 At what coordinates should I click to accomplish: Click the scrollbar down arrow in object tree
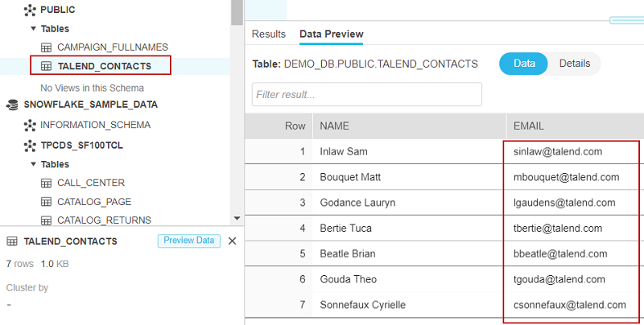(236, 218)
